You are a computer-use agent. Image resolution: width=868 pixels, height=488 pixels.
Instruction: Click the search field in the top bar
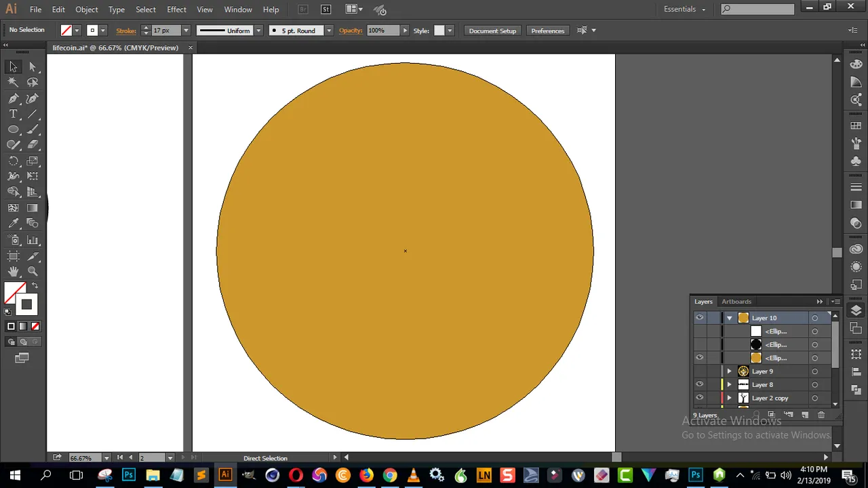[757, 9]
